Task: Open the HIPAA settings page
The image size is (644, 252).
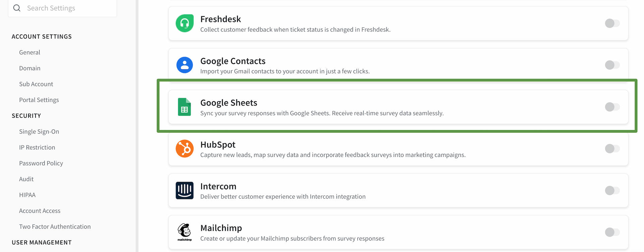Action: (x=27, y=195)
